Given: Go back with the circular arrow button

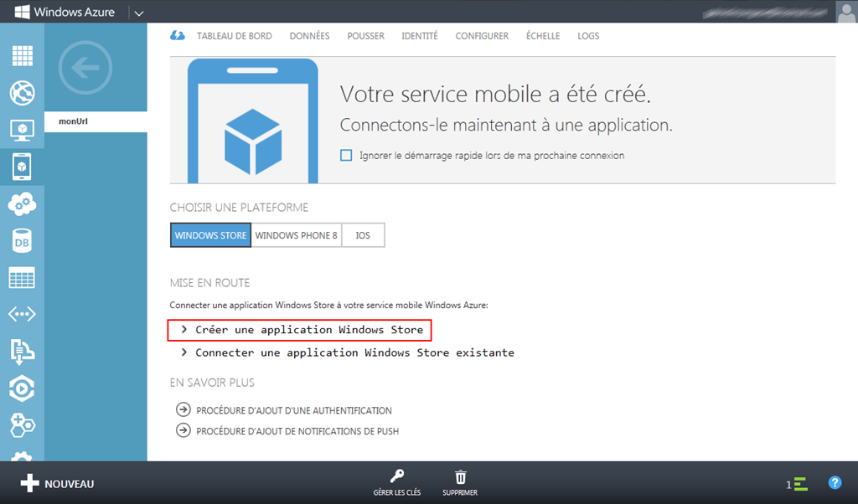Looking at the screenshot, I should point(85,68).
